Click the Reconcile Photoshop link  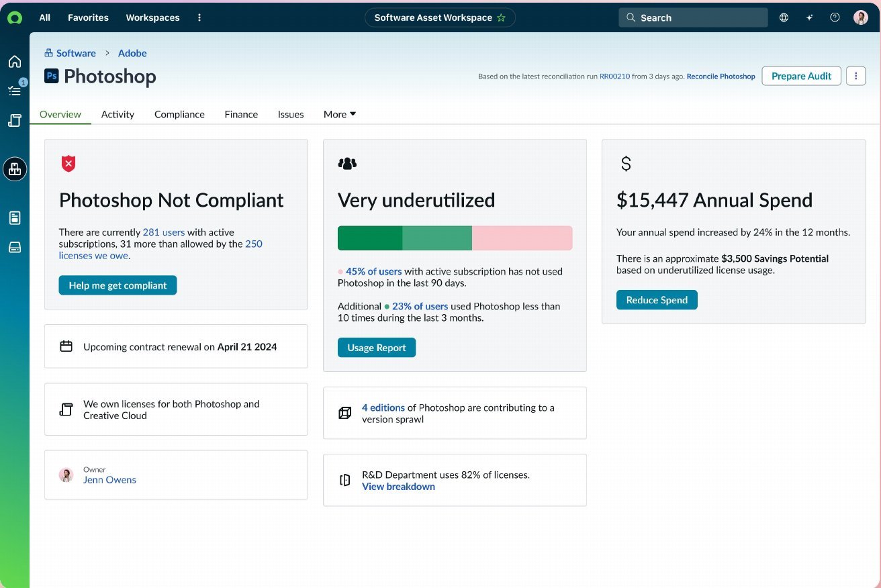click(721, 77)
